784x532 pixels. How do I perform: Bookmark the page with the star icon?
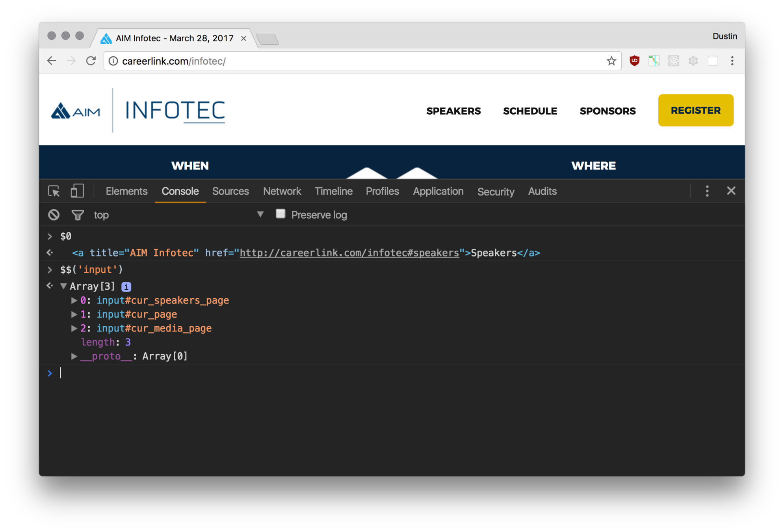[611, 61]
